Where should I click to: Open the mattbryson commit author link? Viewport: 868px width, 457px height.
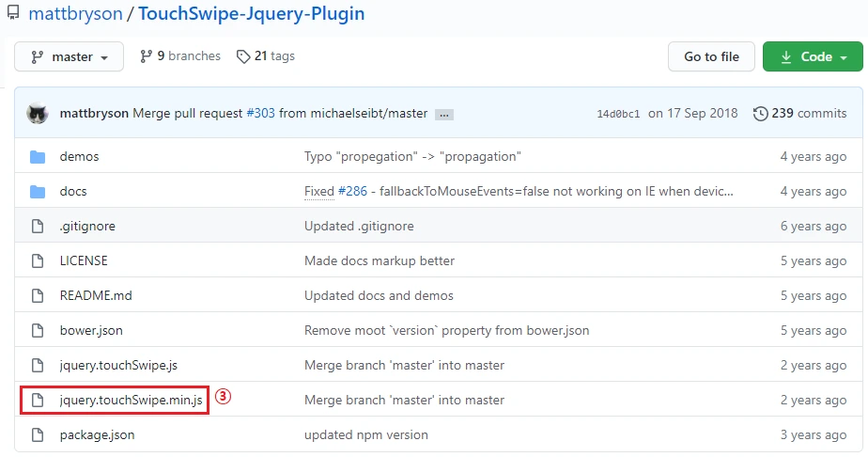[94, 113]
